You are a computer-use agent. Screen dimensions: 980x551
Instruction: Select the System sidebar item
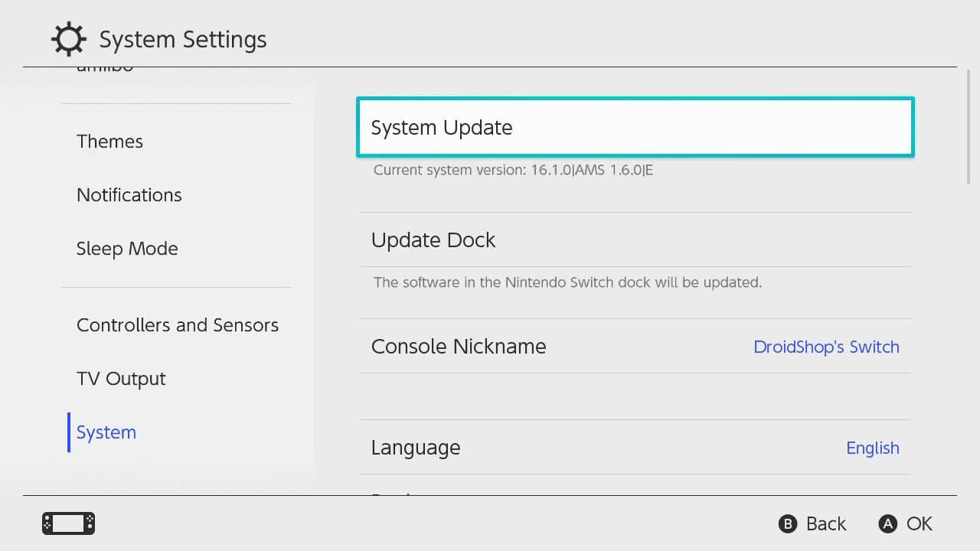[x=106, y=432]
